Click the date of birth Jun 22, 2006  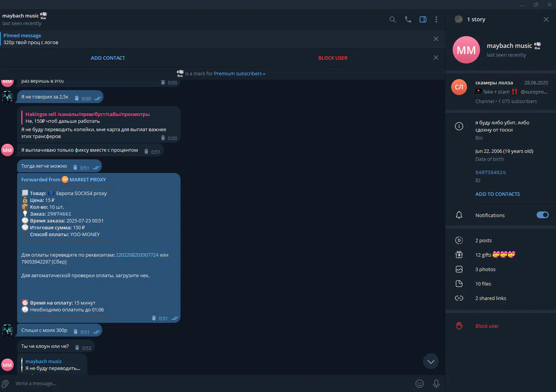pyautogui.click(x=504, y=151)
